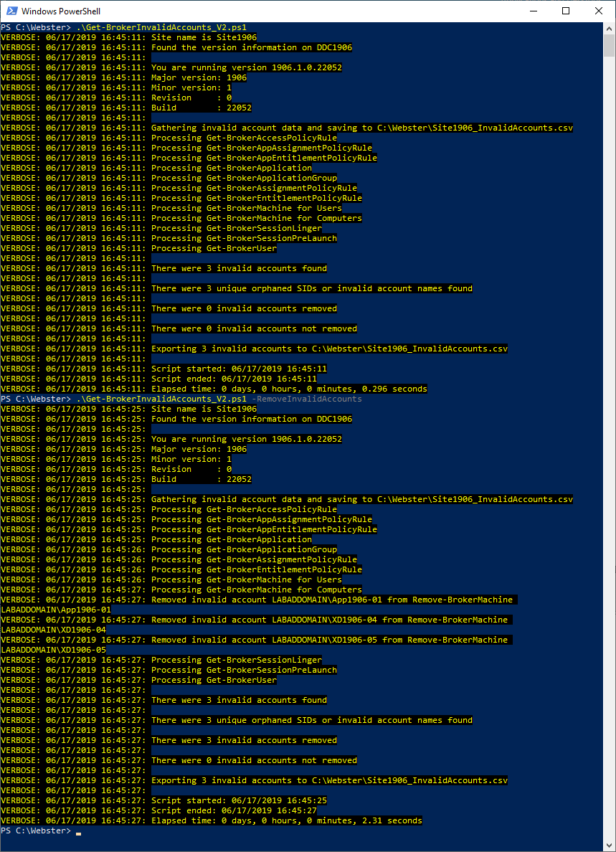Click the standalone 'LABADDOMAIN\XD1906-04' line
This screenshot has height=852, width=616.
click(x=53, y=630)
